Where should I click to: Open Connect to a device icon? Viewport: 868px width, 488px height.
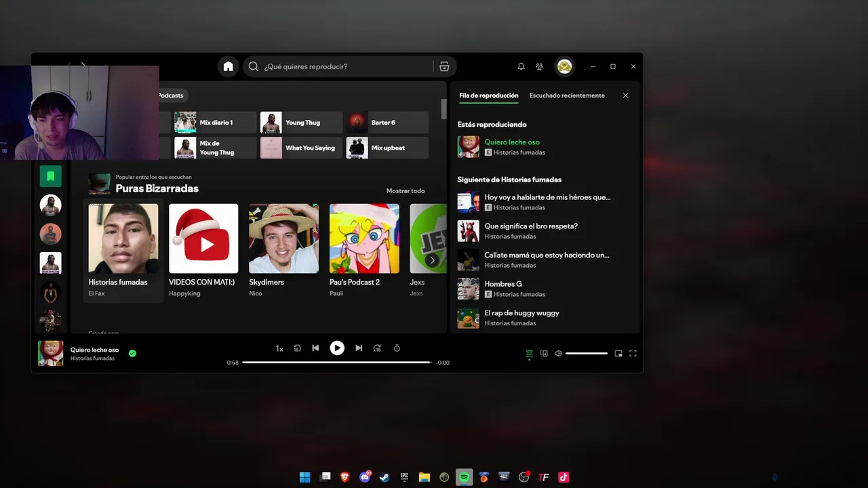[544, 353]
